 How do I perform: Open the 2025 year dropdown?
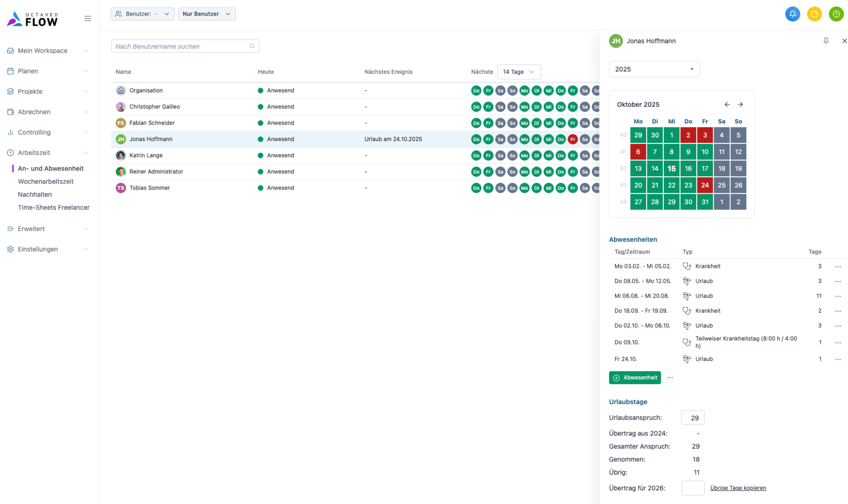click(x=654, y=69)
